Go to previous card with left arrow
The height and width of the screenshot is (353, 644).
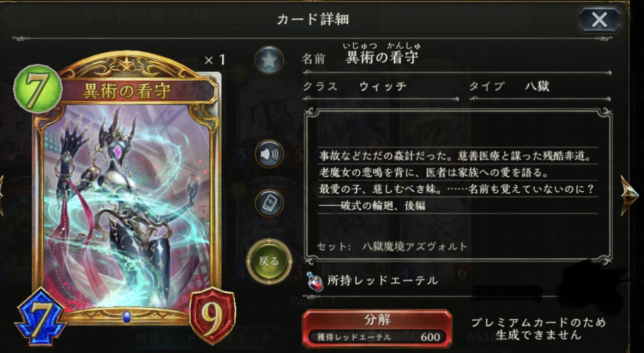coord(2,195)
